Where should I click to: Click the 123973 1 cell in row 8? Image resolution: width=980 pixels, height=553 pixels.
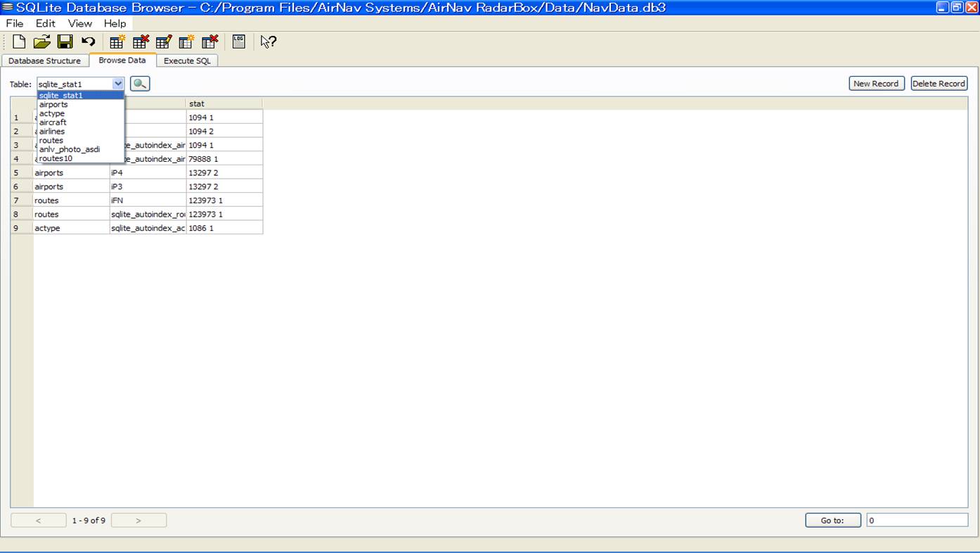click(224, 214)
